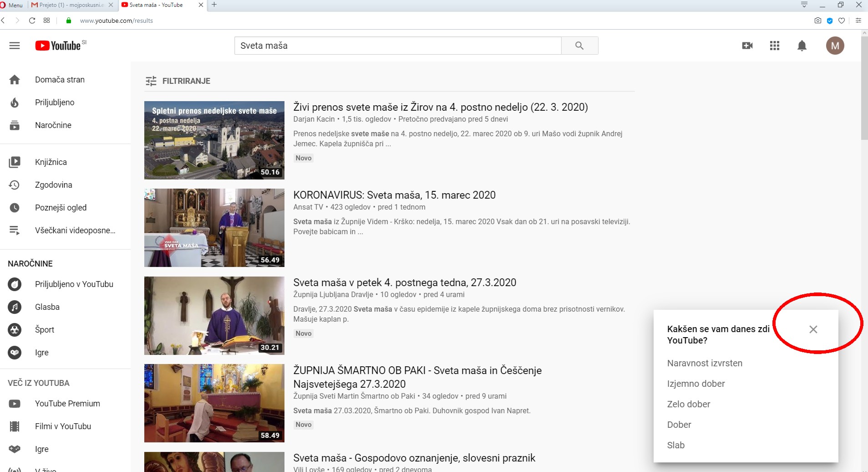Screen dimensions: 868x472
Task: Open the YouTube apps grid
Action: coord(774,46)
